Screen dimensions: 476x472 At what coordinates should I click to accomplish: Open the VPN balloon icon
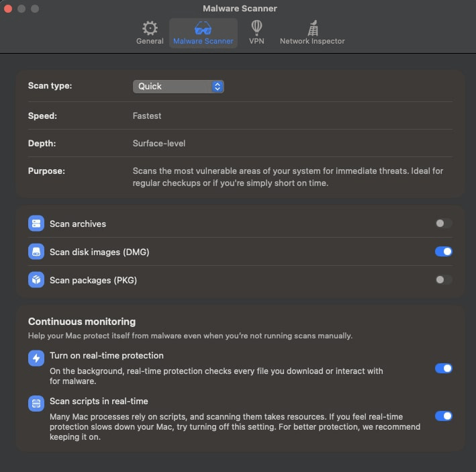pos(256,28)
